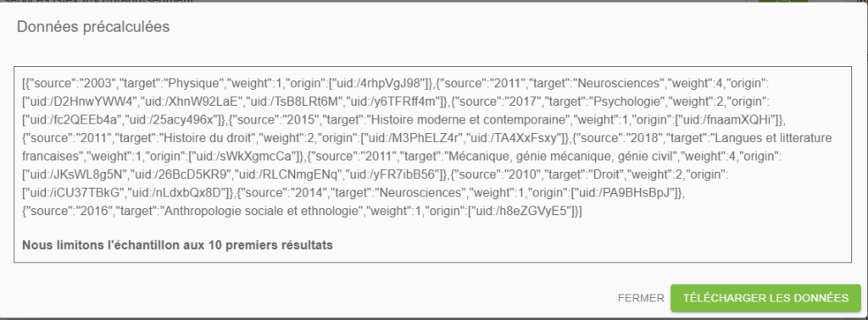Click the Données précalculées dialog title
The height and width of the screenshot is (320, 868).
coord(93,26)
